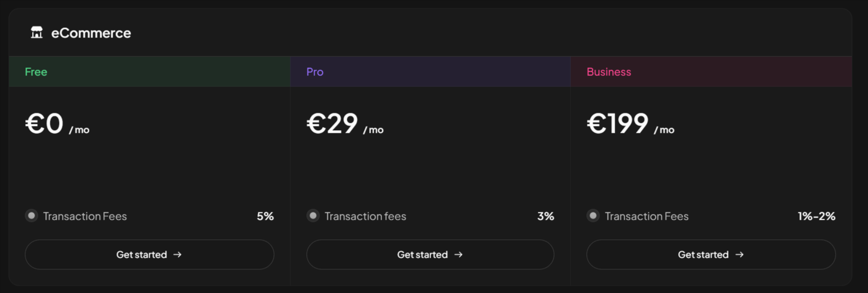Click the bullet icon beside Business Transaction Fees
Image resolution: width=868 pixels, height=293 pixels.
[593, 216]
